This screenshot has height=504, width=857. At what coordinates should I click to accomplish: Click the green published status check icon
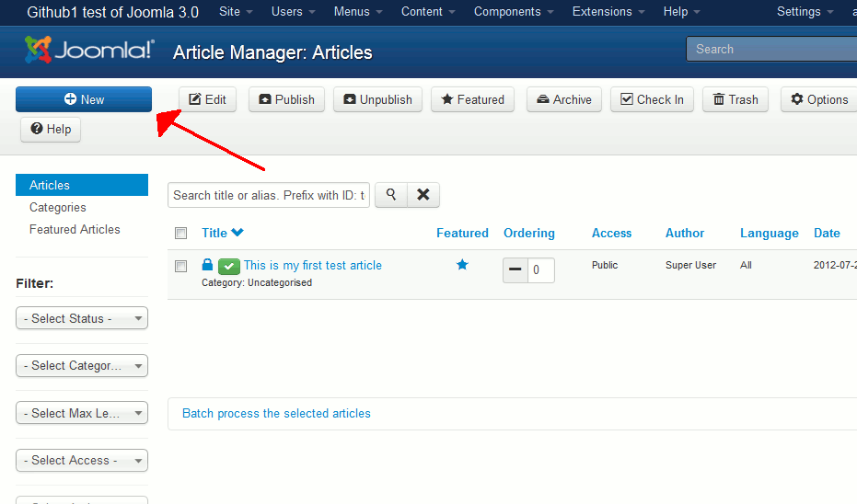click(229, 267)
